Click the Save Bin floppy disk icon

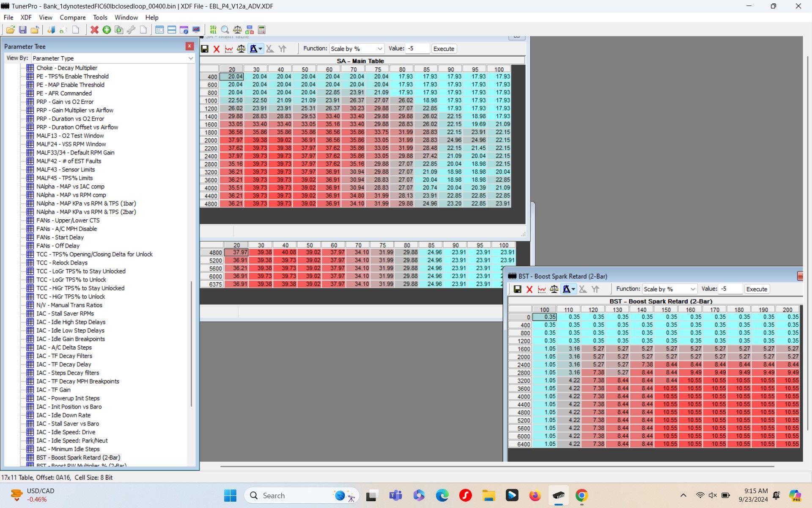pyautogui.click(x=23, y=30)
